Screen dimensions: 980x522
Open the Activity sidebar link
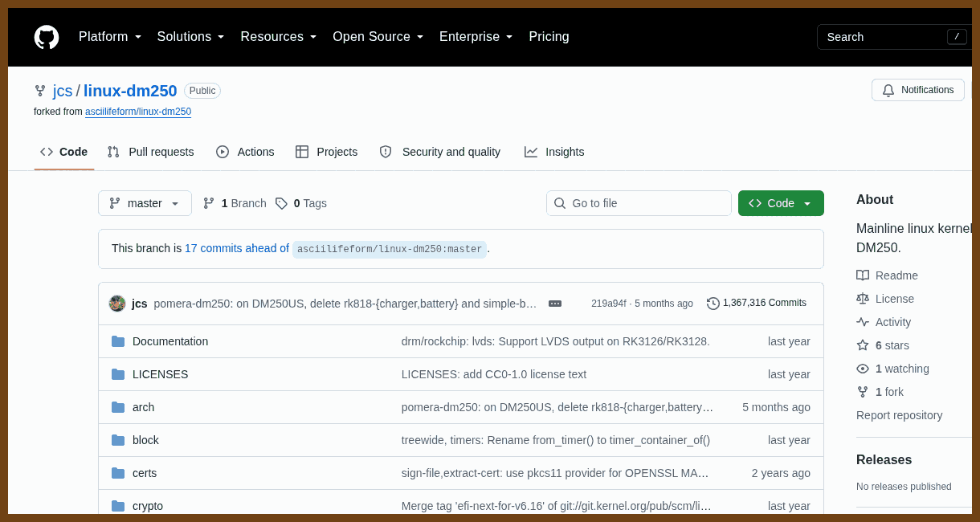click(x=884, y=322)
